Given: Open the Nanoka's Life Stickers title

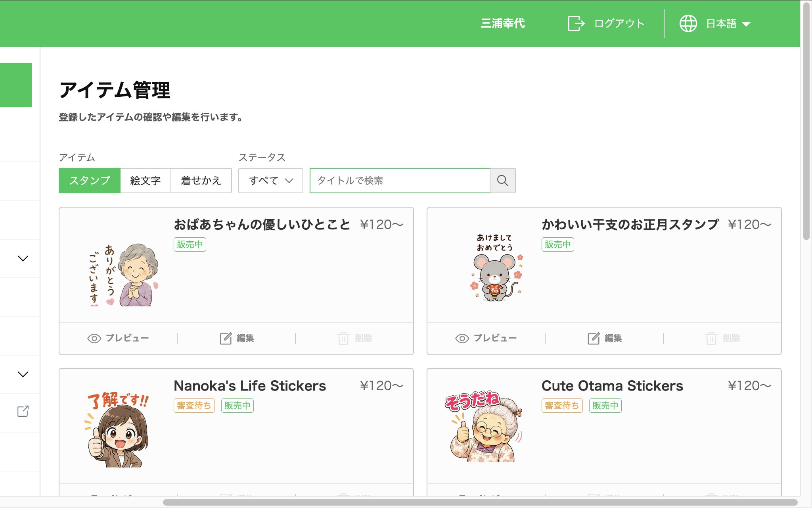Looking at the screenshot, I should (x=250, y=386).
